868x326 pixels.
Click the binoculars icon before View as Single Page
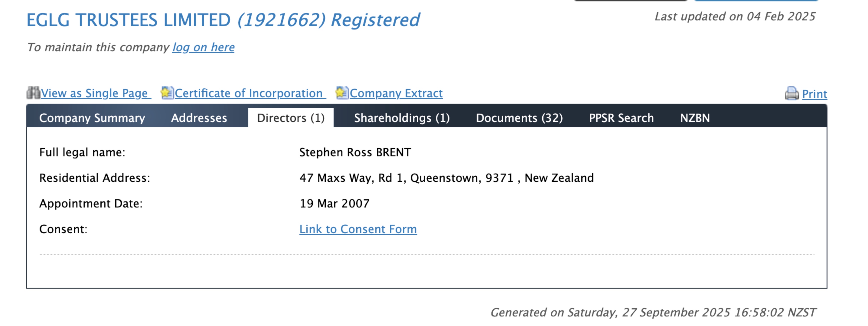[33, 93]
